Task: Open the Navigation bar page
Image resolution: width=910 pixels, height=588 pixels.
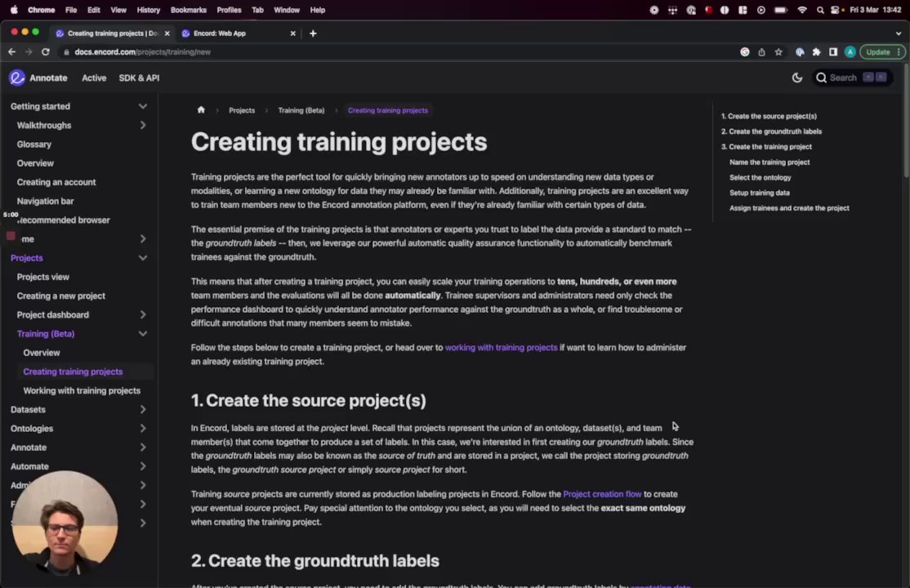Action: (45, 202)
